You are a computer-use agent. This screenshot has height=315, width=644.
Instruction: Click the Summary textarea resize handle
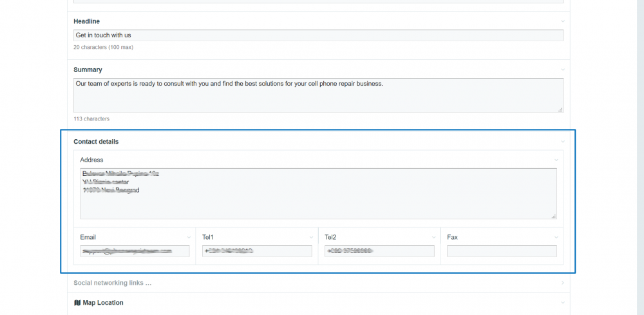[x=560, y=110]
